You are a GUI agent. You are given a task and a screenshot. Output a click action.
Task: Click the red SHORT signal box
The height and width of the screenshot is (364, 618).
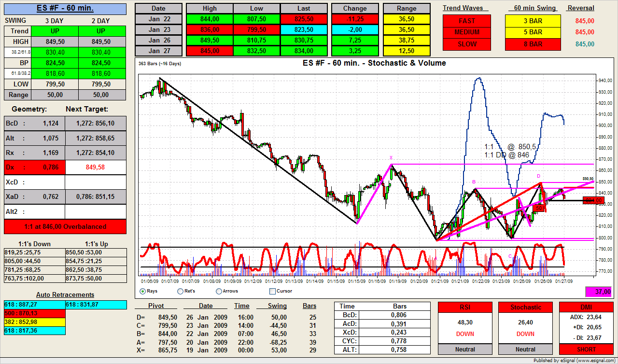(x=585, y=349)
